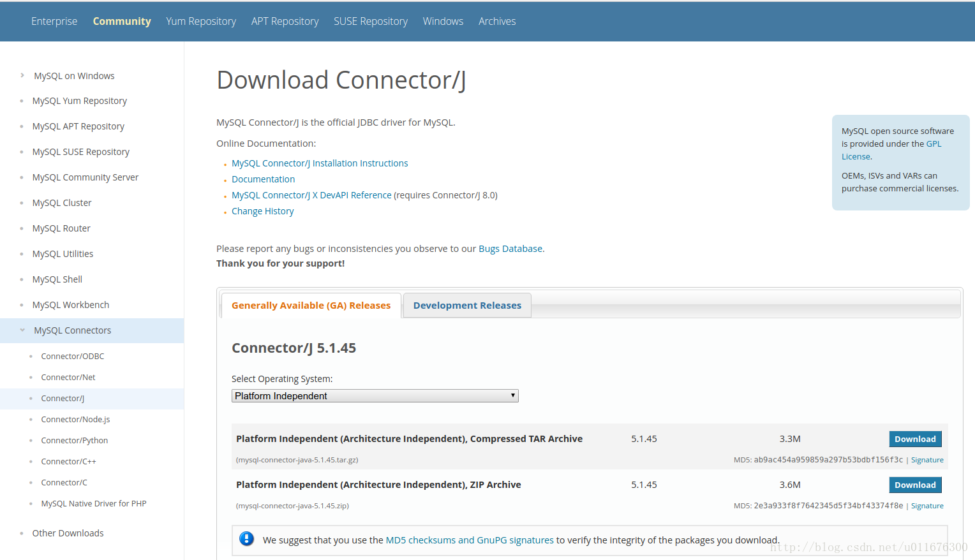Open Connector/Net in sidebar
This screenshot has width=975, height=560.
point(68,378)
